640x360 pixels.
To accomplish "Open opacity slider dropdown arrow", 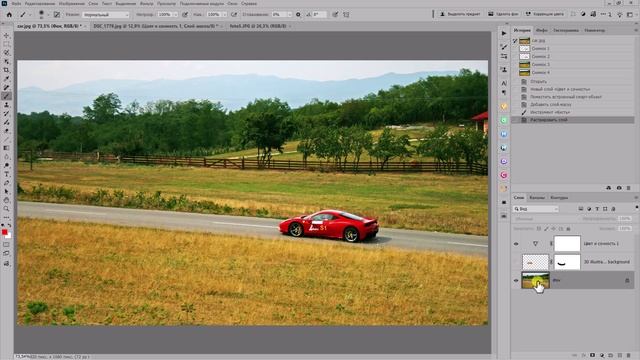I will (176, 15).
